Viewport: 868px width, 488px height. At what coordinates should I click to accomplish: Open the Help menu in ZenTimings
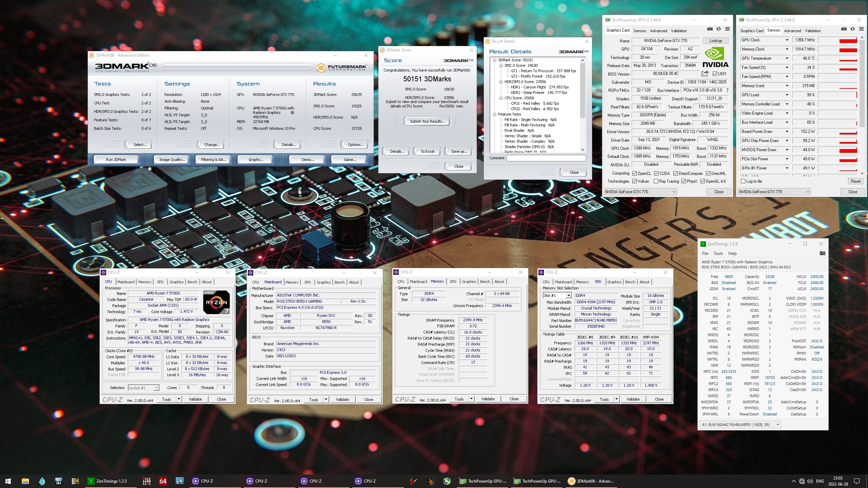pyautogui.click(x=732, y=253)
